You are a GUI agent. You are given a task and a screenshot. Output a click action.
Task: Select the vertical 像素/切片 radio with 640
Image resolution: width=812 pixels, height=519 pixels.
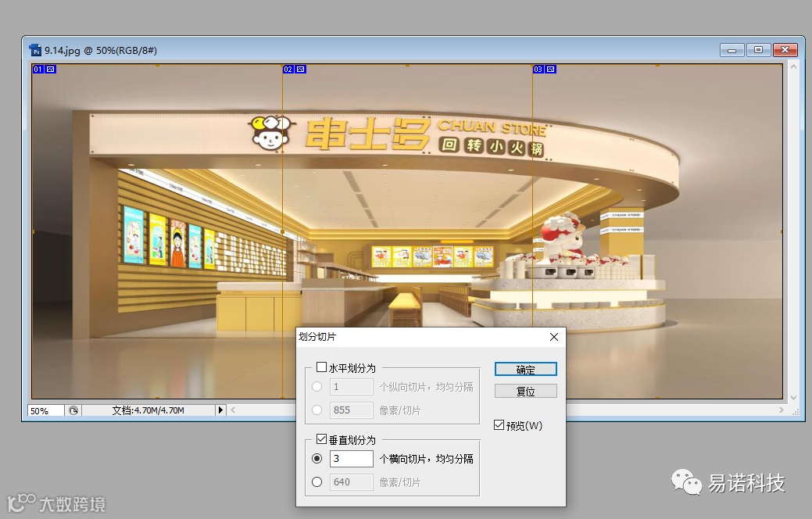point(317,481)
